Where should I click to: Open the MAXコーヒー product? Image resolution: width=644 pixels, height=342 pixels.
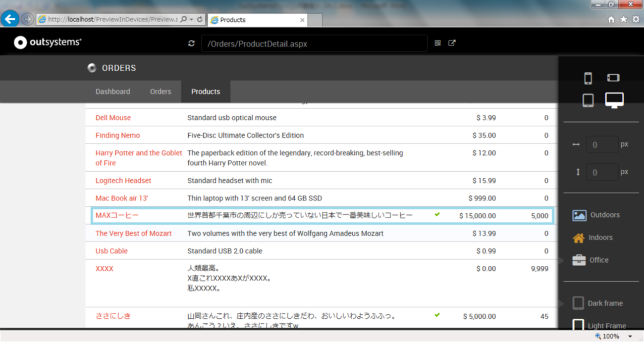117,216
